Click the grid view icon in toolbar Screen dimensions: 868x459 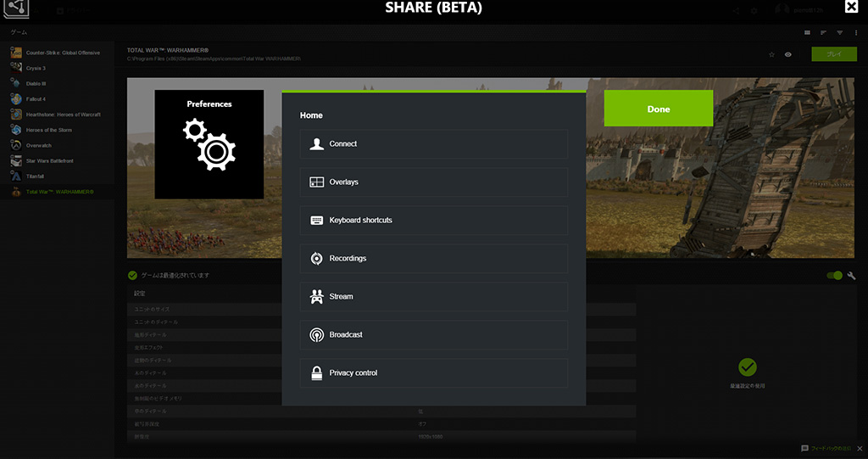[x=807, y=33]
